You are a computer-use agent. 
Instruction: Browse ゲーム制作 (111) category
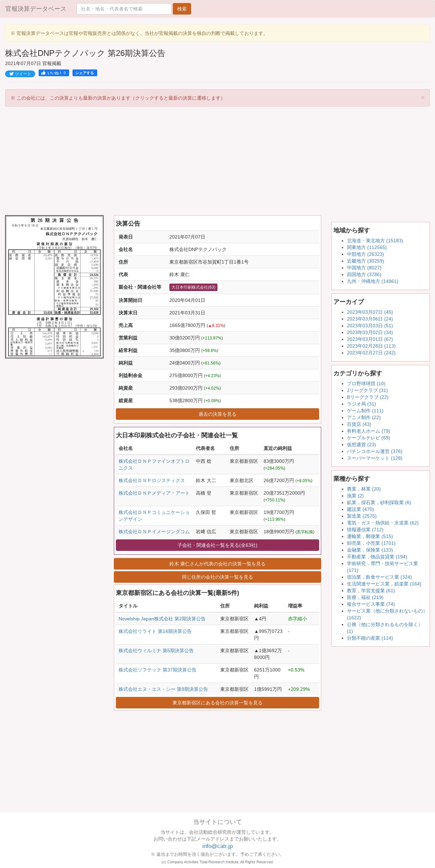tap(365, 411)
